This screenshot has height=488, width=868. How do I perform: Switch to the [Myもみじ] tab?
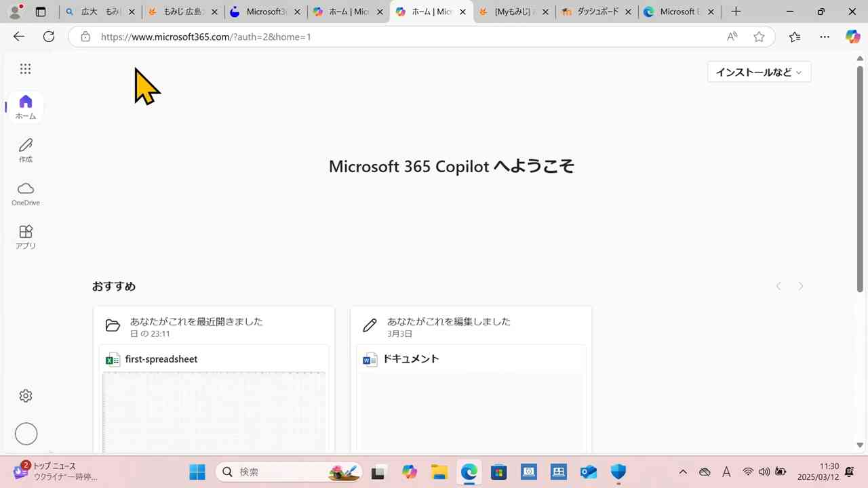pyautogui.click(x=514, y=12)
